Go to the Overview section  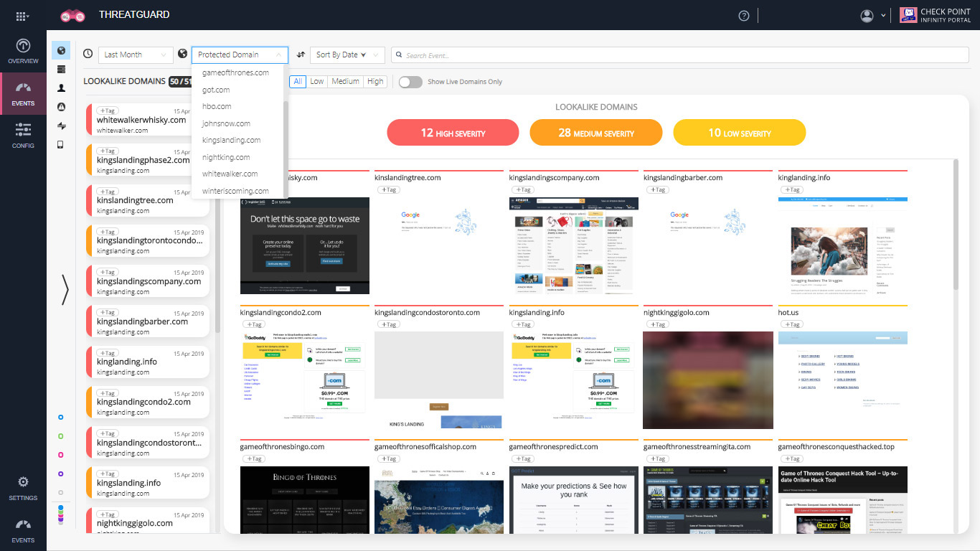(23, 51)
